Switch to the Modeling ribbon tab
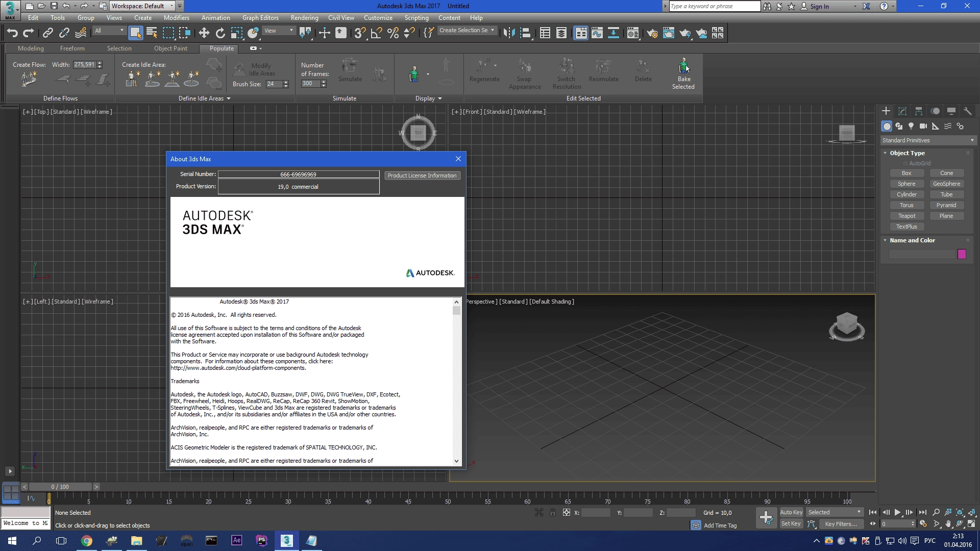The image size is (980, 551). (x=31, y=48)
